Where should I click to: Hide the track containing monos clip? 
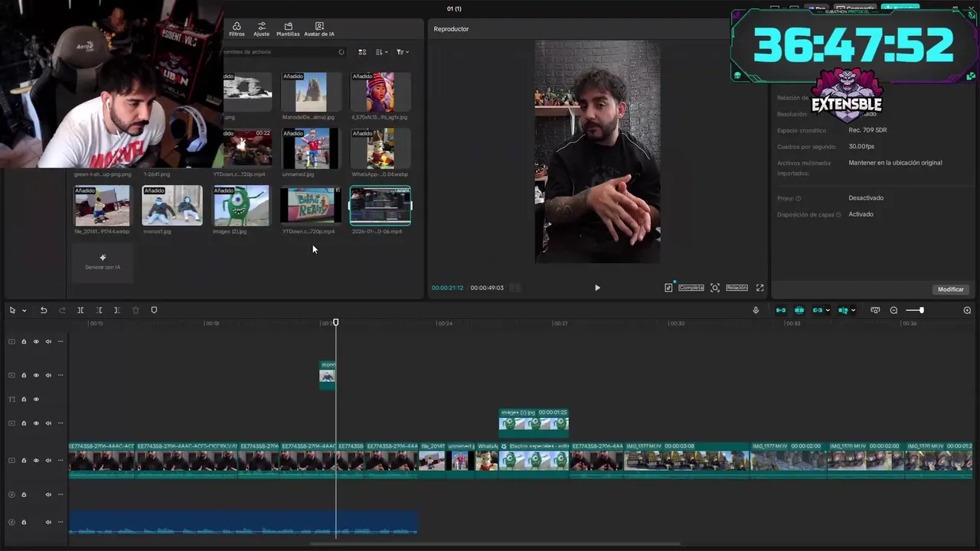(36, 375)
